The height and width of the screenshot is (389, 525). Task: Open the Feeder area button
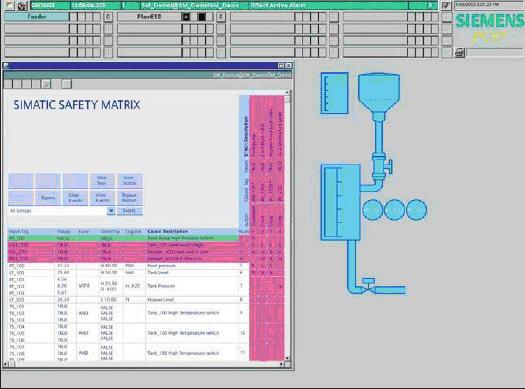pyautogui.click(x=36, y=16)
